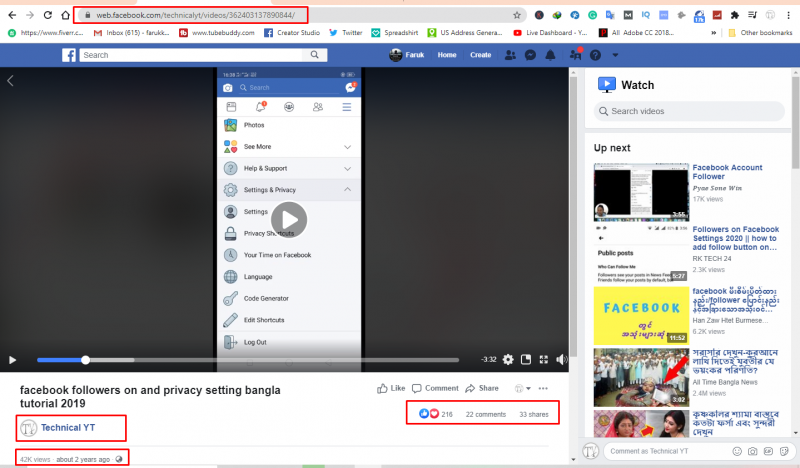Click the Share button below video

(482, 388)
